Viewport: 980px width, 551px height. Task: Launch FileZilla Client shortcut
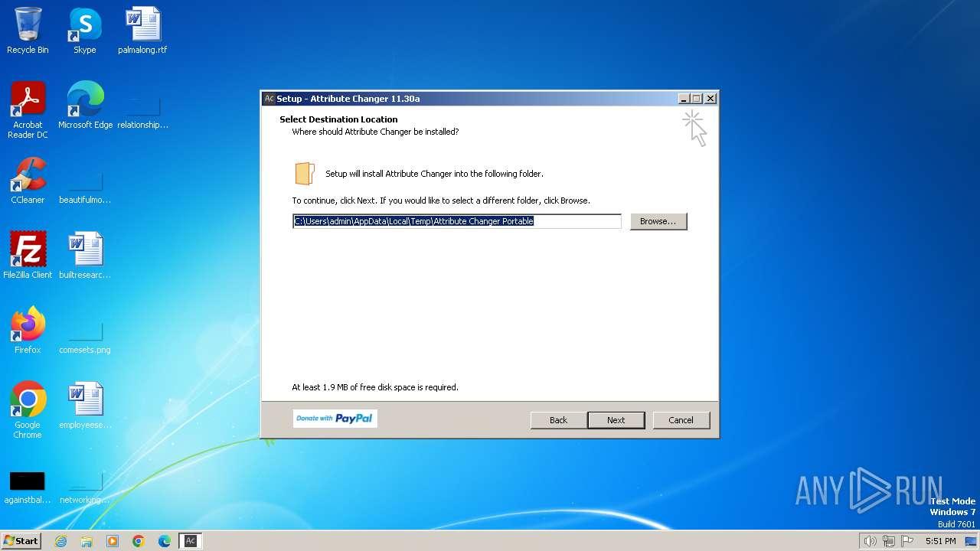point(28,256)
